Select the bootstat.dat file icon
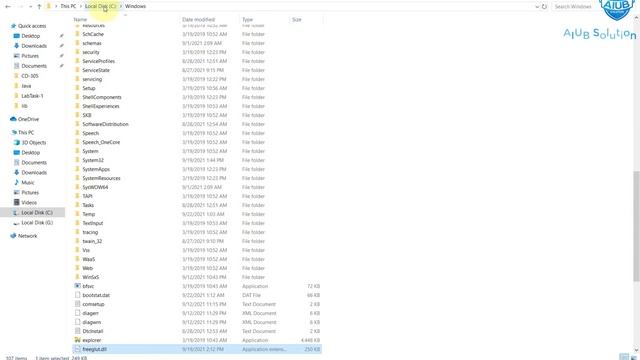The height and width of the screenshot is (360, 640). pos(77,295)
